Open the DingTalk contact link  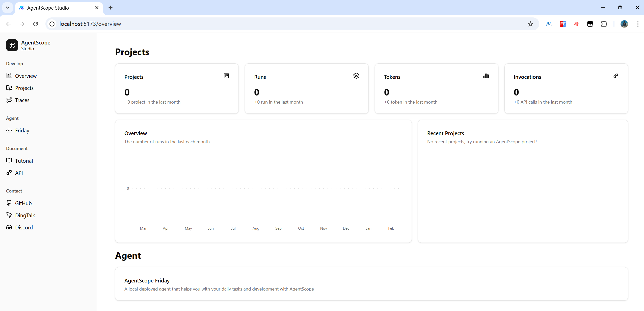coord(25,216)
